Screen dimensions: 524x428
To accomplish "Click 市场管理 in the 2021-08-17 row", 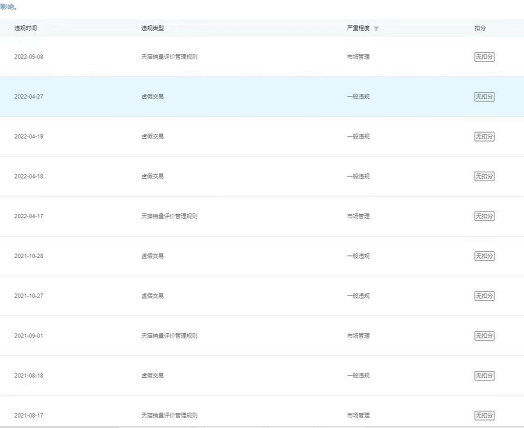I will point(358,415).
